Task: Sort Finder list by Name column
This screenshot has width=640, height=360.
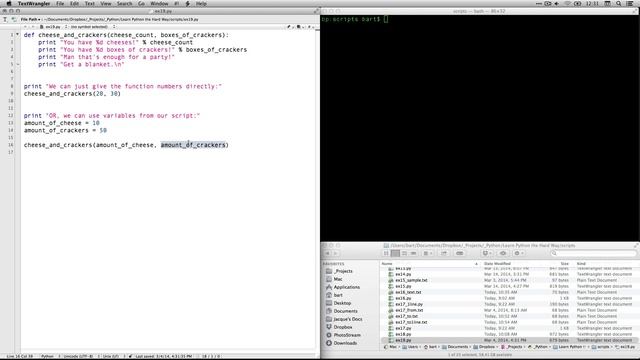Action: click(430, 264)
